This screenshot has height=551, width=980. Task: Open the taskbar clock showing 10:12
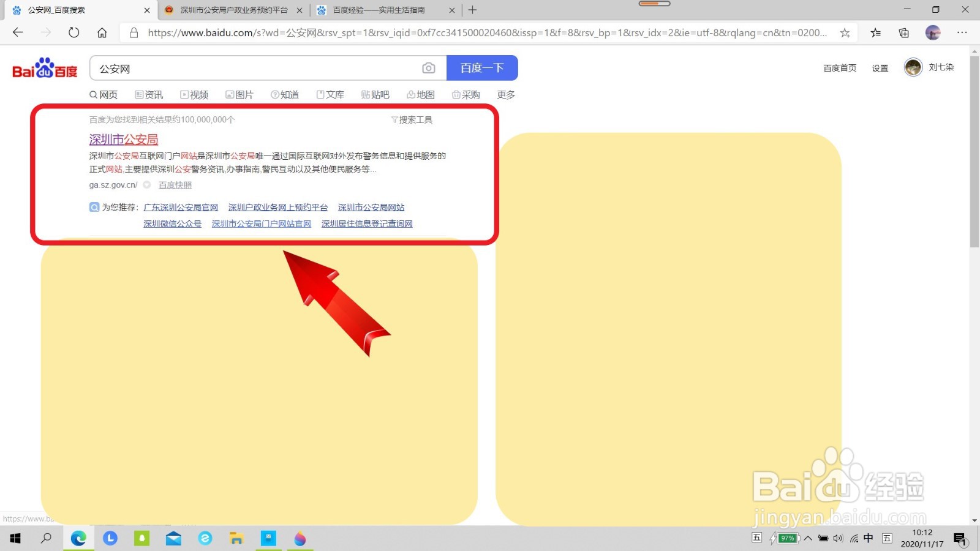(x=922, y=538)
